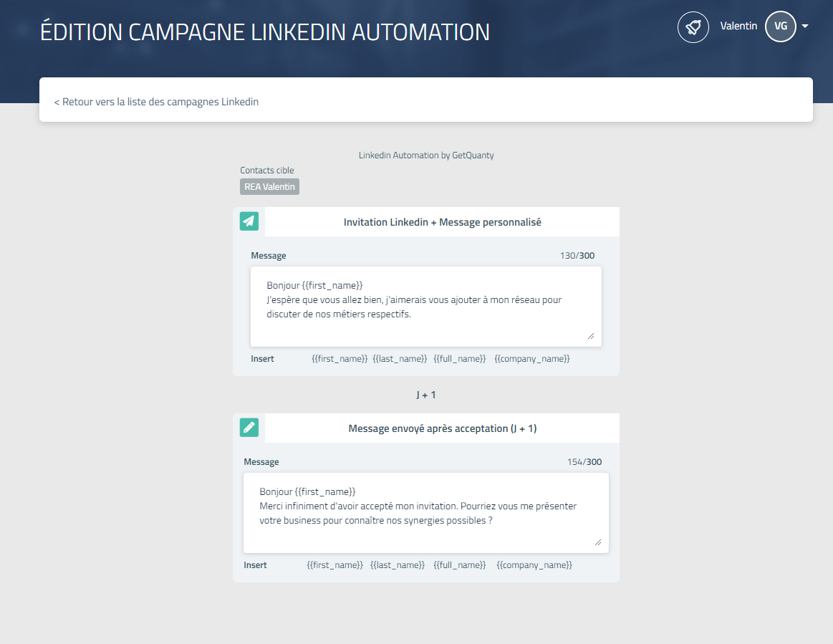
Task: Return to the Linkedin campaigns list
Action: (x=156, y=102)
